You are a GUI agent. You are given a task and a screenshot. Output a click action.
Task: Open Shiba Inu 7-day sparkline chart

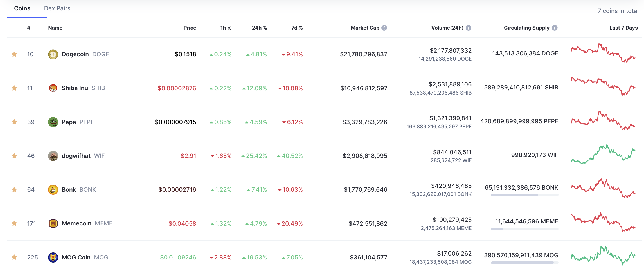(x=603, y=86)
